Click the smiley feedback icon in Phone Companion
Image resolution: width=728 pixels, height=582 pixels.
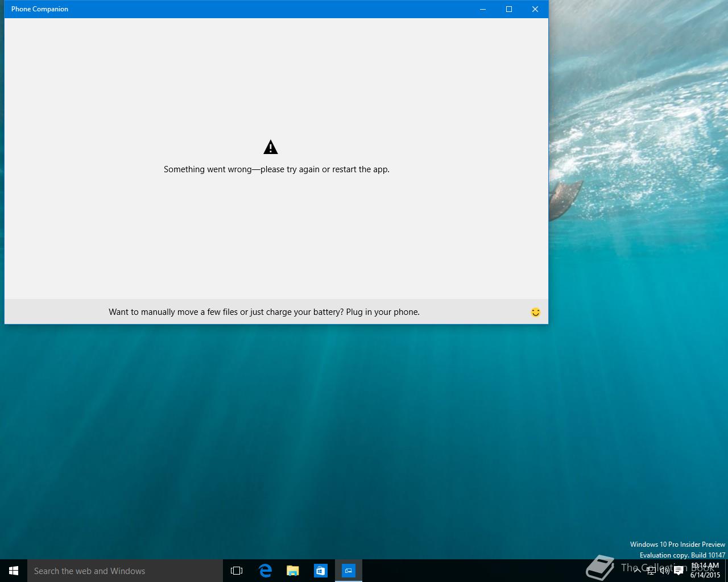535,312
